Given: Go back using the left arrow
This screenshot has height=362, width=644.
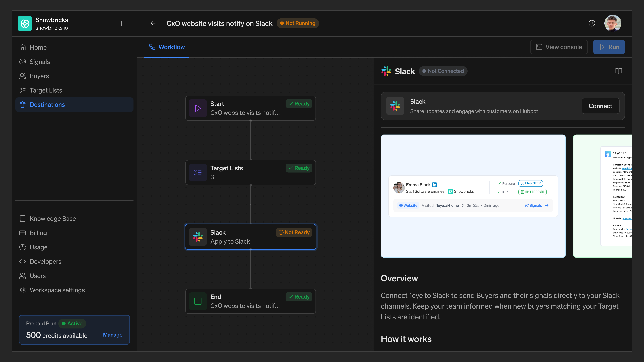Looking at the screenshot, I should coord(153,23).
